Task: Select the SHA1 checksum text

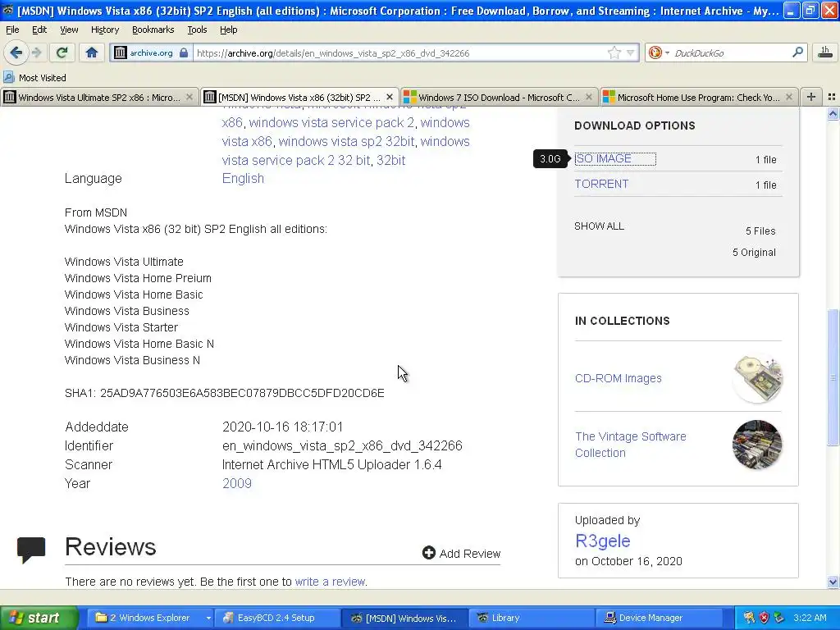Action: click(x=225, y=393)
